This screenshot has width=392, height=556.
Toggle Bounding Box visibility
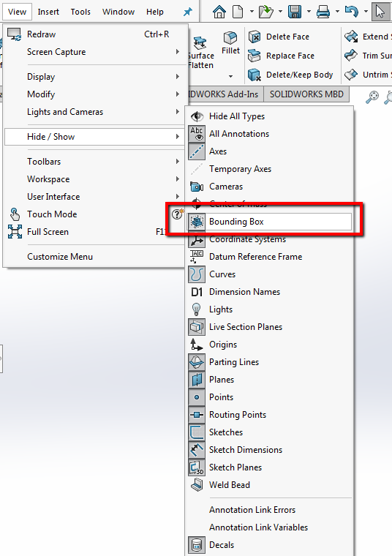270,222
